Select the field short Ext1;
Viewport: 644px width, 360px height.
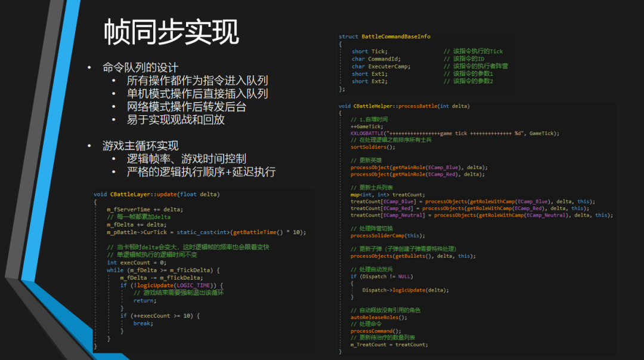click(x=370, y=74)
